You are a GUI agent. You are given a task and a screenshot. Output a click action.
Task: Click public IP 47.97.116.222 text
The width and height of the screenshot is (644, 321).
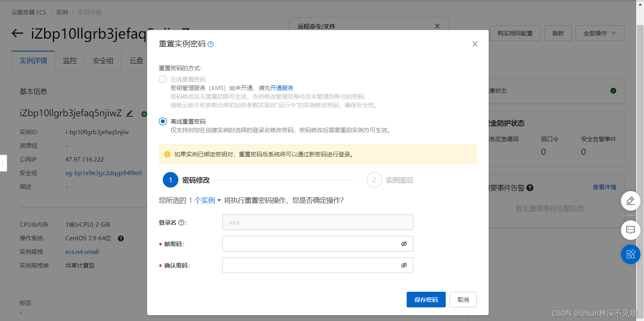tap(85, 160)
